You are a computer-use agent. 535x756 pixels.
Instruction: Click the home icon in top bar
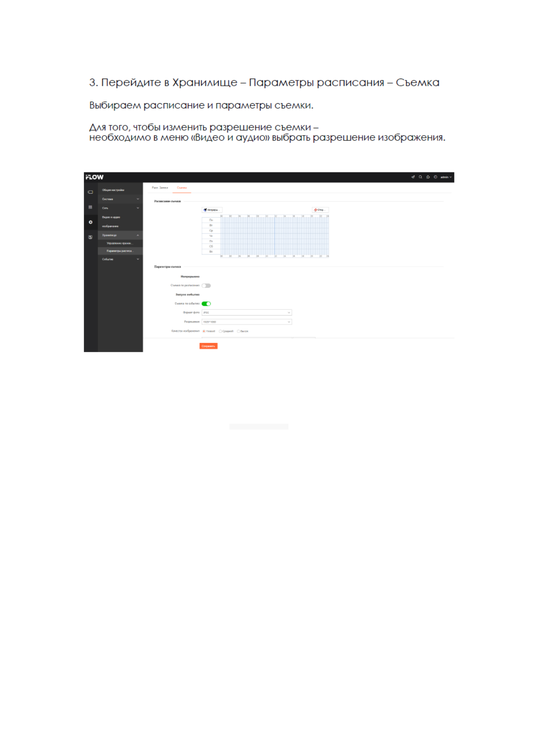tap(428, 177)
